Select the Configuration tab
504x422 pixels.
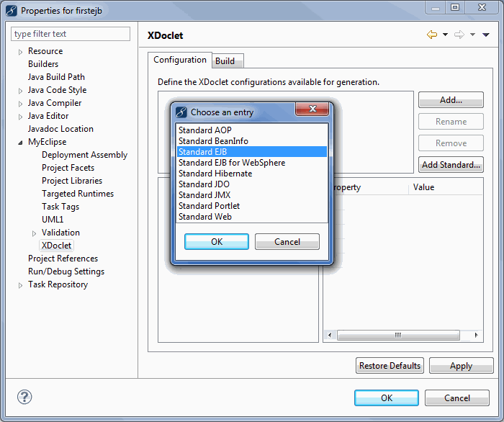coord(180,60)
